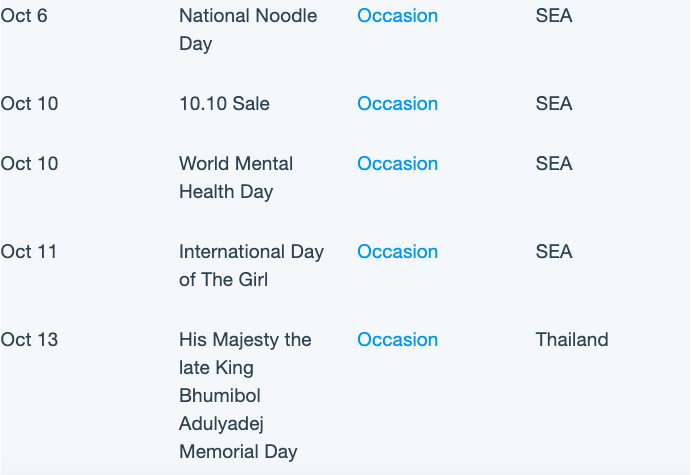Open Occasion link for World Mental Health Day
The height and width of the screenshot is (475, 691).
[397, 164]
